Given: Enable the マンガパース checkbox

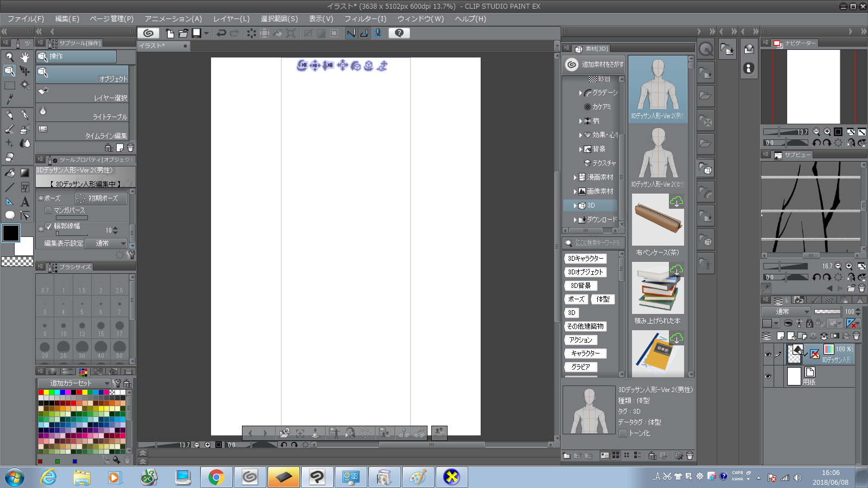Looking at the screenshot, I should (48, 210).
